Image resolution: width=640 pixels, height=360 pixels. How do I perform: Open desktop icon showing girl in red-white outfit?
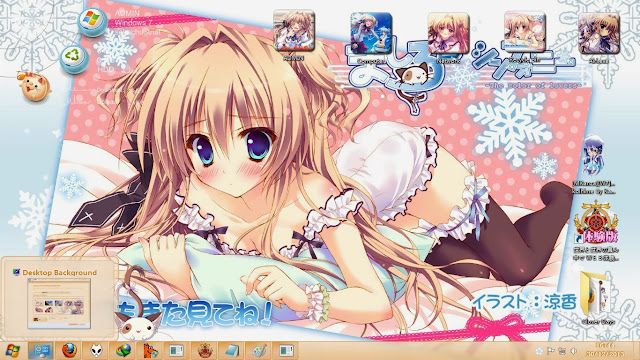pos(294,32)
